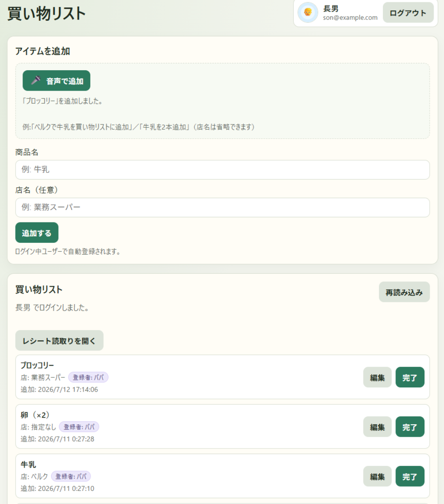This screenshot has width=444, height=504.
Task: Click the 追加: 2026/7/11 0:27:28 timestamp
Action: click(x=58, y=439)
